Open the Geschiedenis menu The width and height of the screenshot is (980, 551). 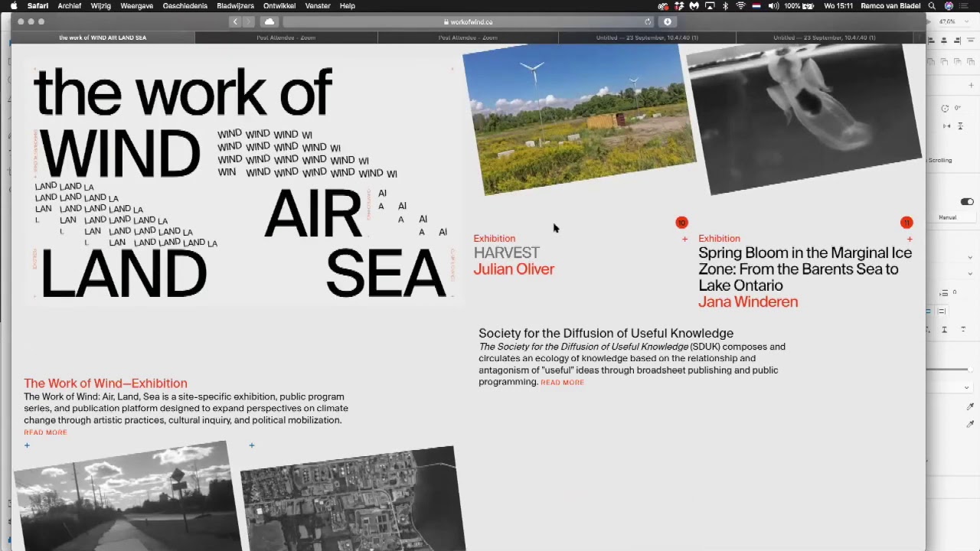(x=185, y=5)
